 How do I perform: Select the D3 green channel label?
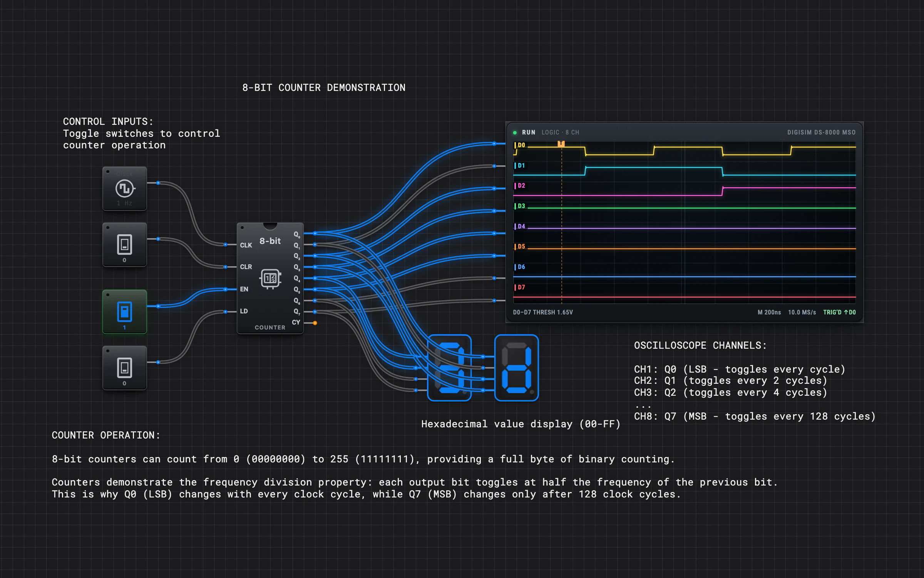(520, 206)
